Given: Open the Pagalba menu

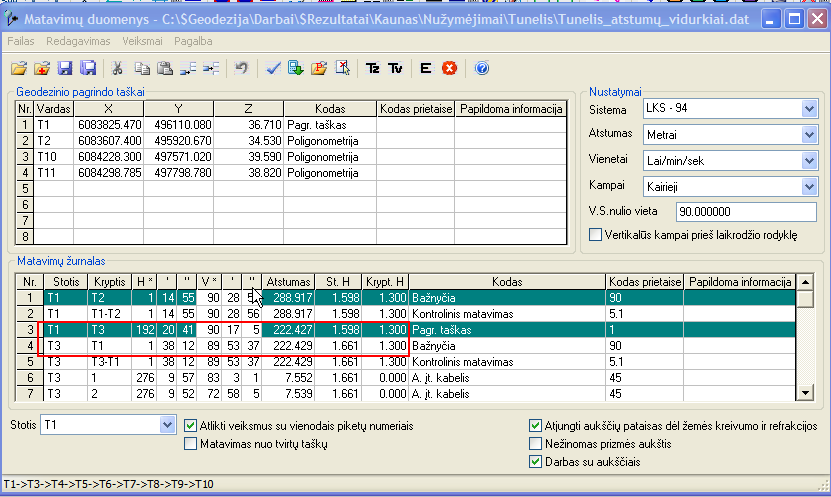Looking at the screenshot, I should [x=193, y=41].
